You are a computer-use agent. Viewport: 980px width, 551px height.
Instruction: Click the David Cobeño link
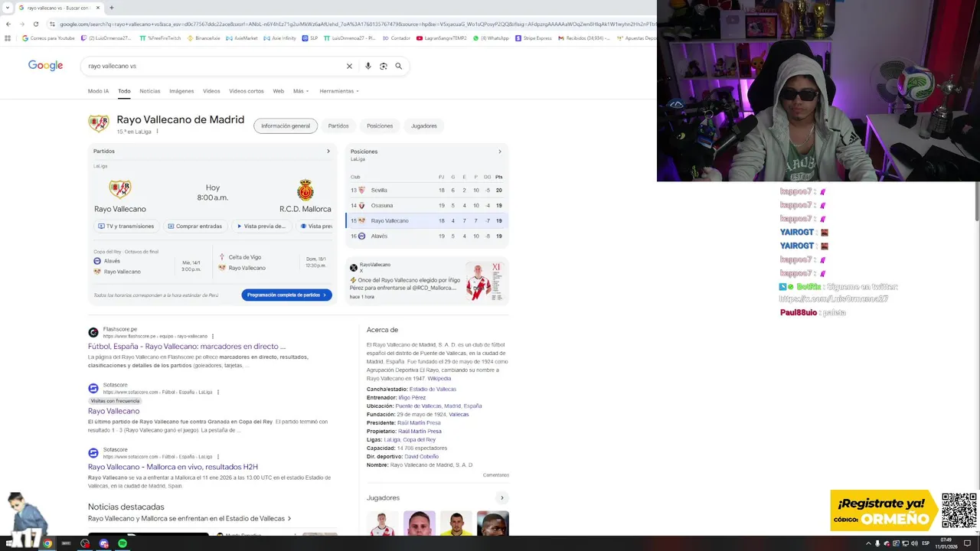pyautogui.click(x=422, y=457)
